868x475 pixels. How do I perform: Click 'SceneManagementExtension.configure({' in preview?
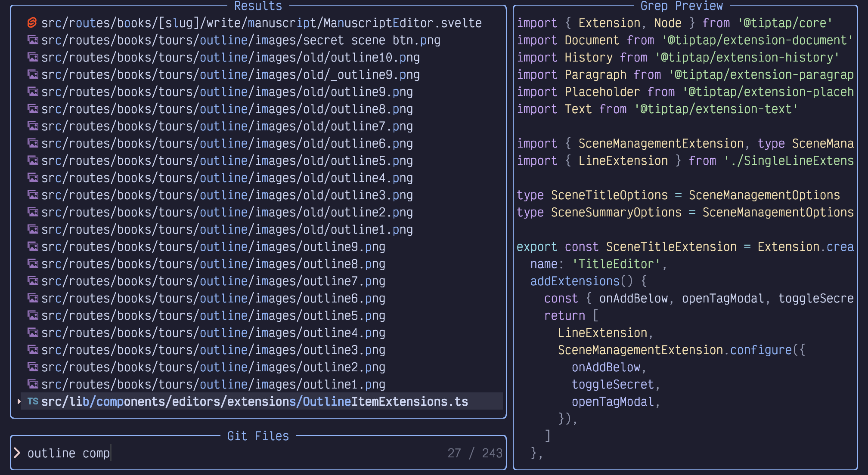[x=682, y=350]
